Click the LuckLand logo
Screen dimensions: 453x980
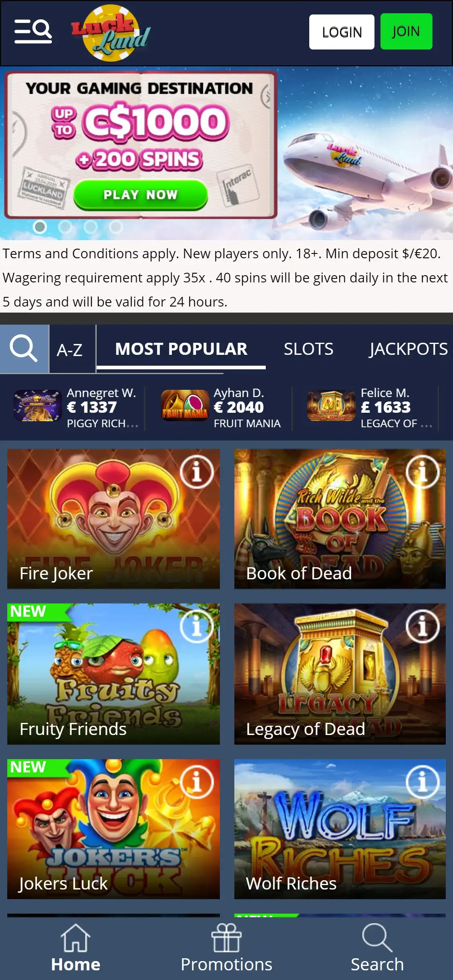pos(111,33)
